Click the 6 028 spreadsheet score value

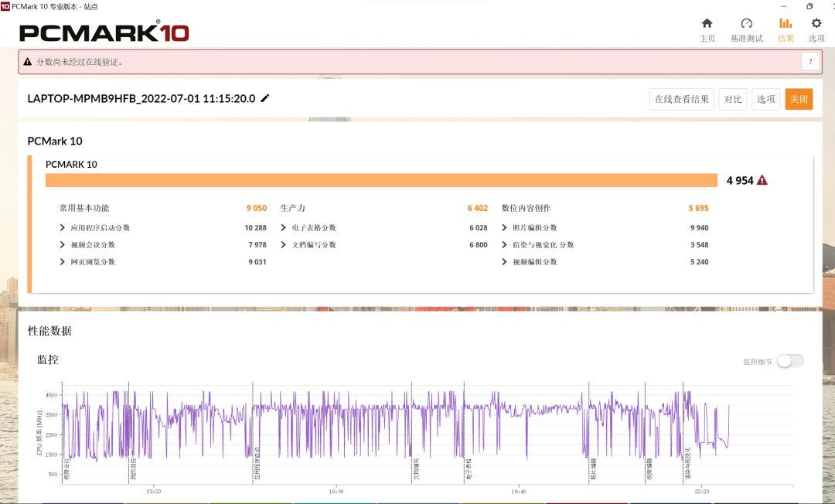[479, 228]
